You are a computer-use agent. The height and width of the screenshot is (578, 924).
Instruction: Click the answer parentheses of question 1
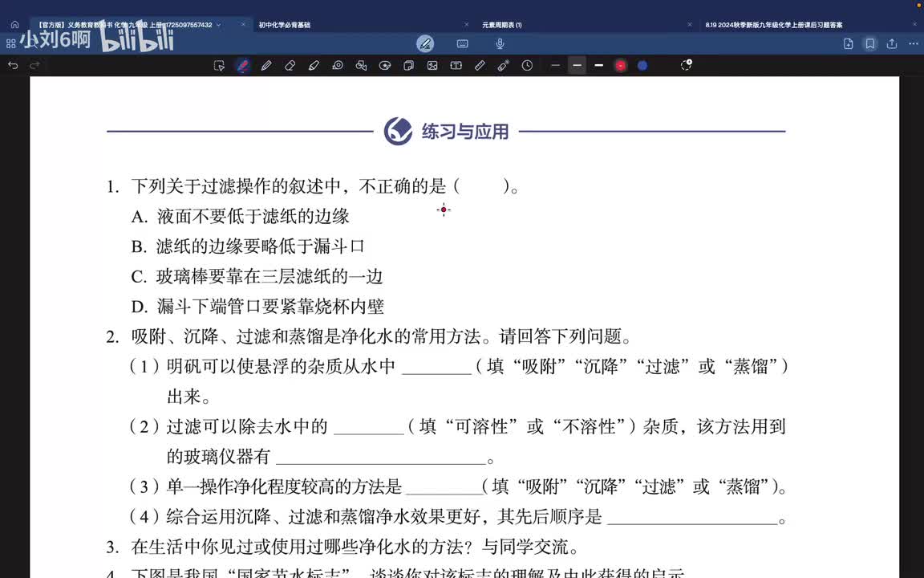(482, 186)
